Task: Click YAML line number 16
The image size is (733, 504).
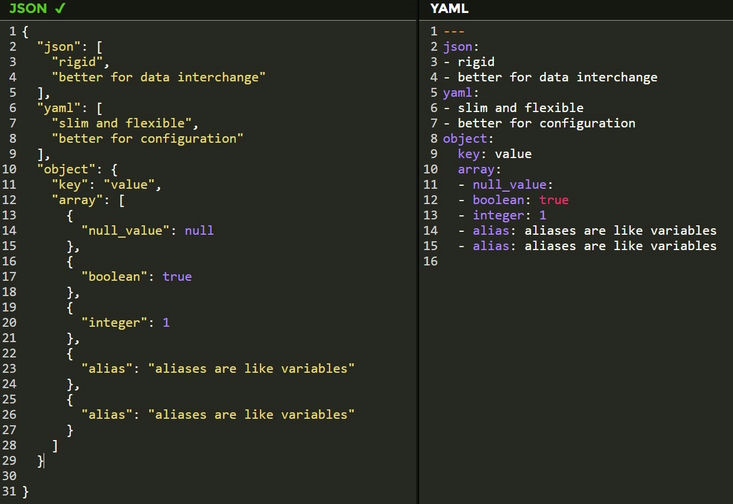Action: pyautogui.click(x=431, y=261)
